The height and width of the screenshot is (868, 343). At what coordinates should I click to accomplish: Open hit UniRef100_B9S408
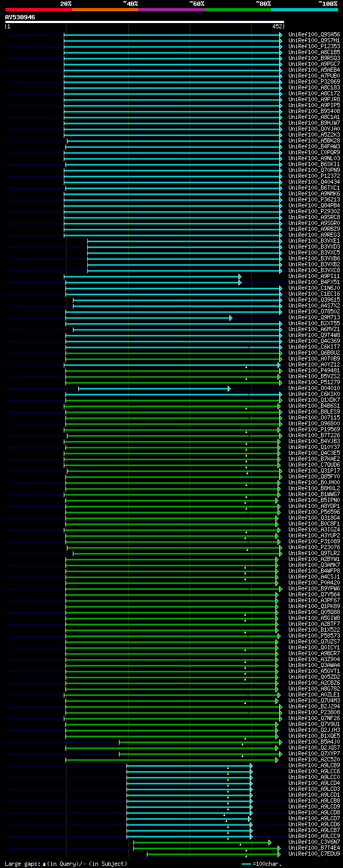point(314,111)
